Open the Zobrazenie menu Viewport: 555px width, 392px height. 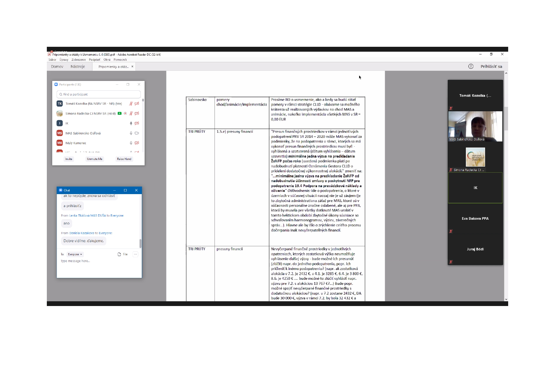pos(78,60)
